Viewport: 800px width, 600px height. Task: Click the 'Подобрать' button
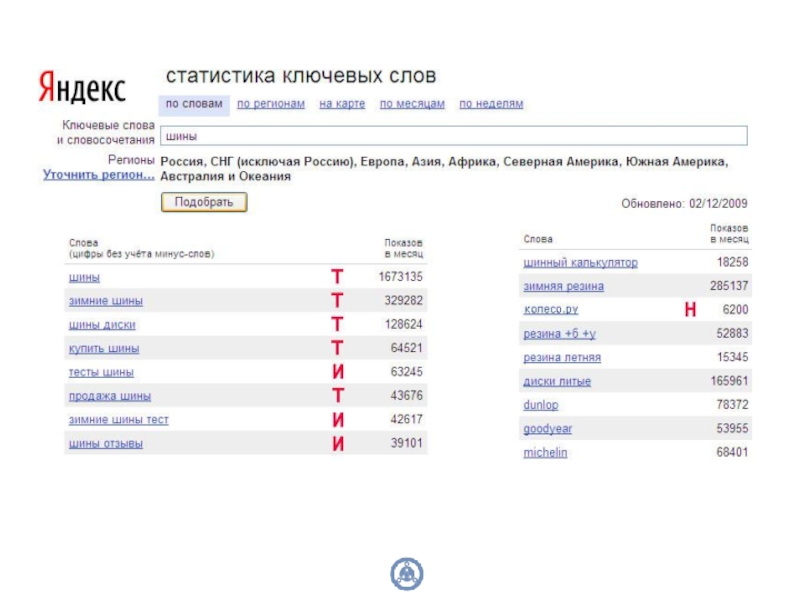coord(204,202)
